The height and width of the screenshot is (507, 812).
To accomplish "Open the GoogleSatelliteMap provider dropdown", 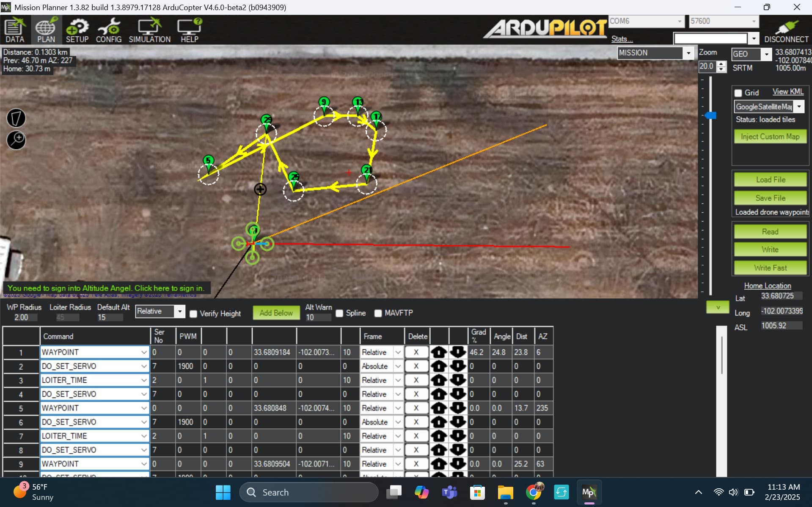I will [799, 107].
